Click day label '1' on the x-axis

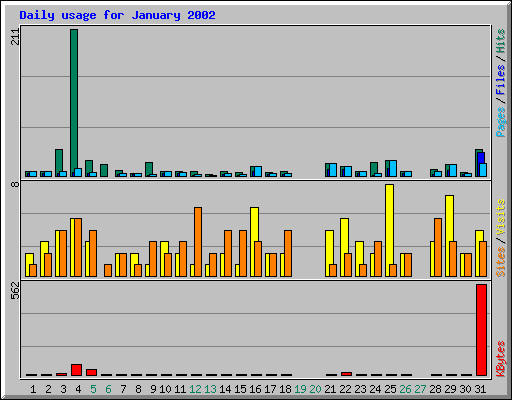tap(33, 389)
